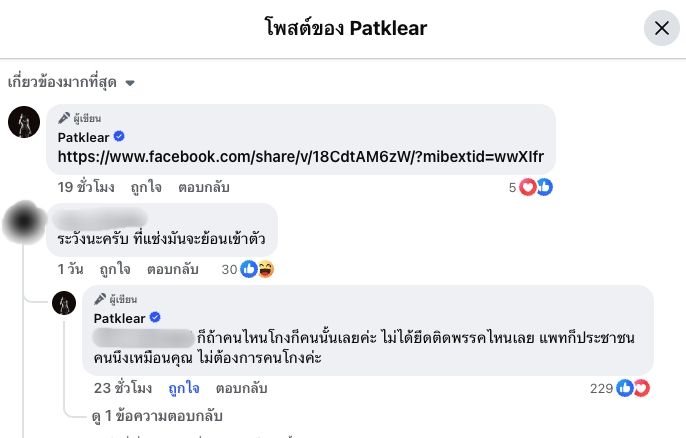Screen dimensions: 686x438
Task: Click Patklear's profile picture on first comment
Action: (x=24, y=121)
